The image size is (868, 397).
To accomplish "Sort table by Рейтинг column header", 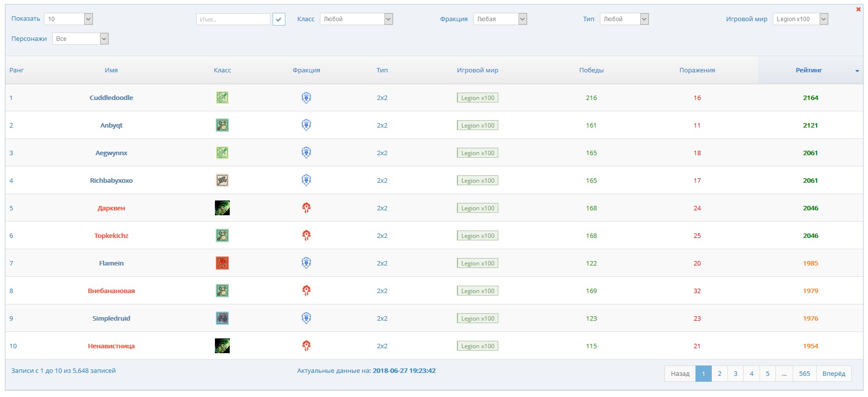I will coord(808,70).
